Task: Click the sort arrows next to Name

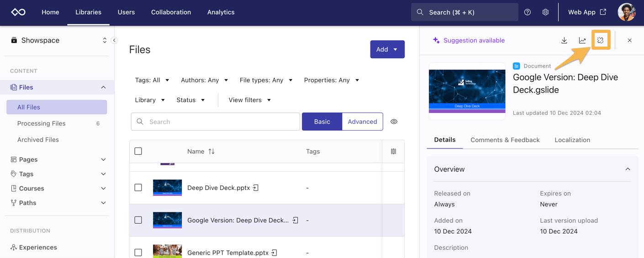Action: tap(211, 152)
